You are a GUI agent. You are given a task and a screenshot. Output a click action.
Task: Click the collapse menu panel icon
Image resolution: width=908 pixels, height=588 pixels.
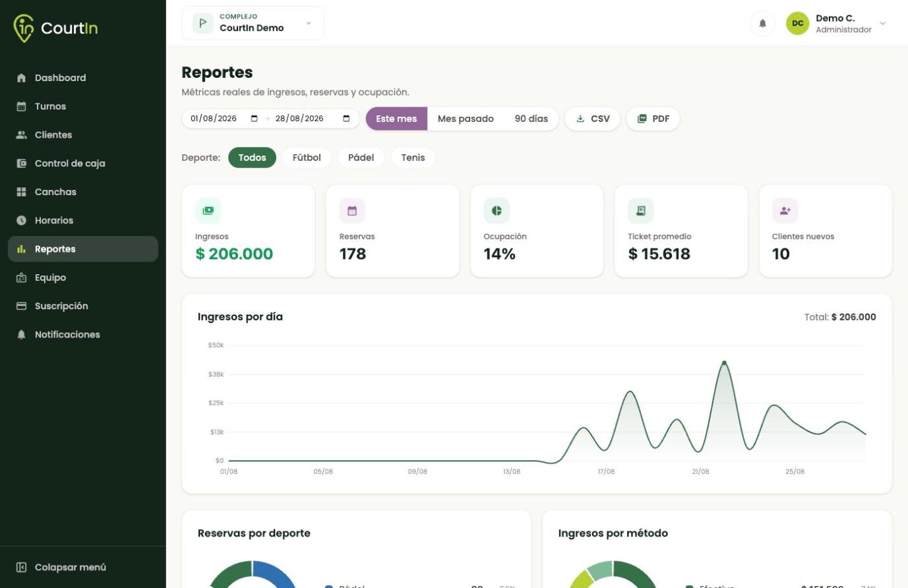(21, 568)
